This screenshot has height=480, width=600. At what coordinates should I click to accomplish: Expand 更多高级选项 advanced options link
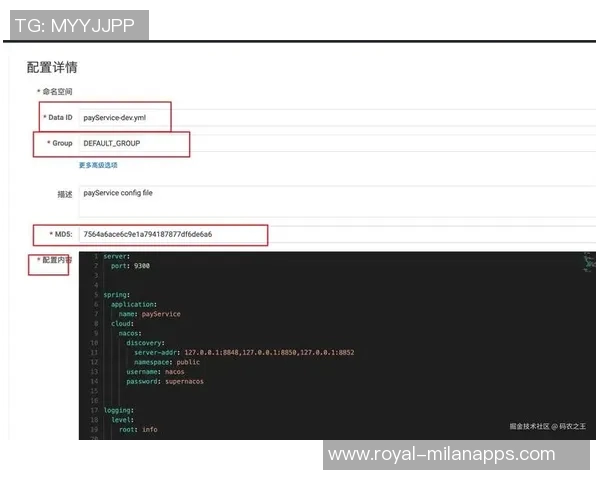point(98,165)
